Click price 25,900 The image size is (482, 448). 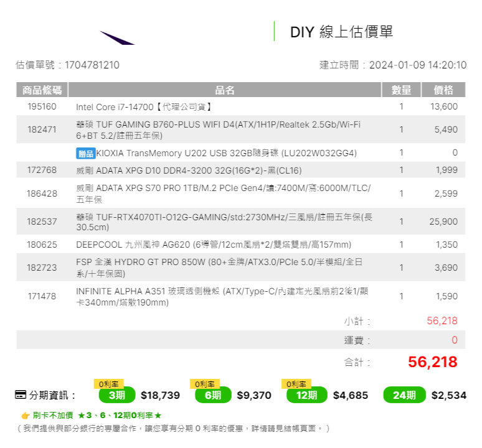443,222
